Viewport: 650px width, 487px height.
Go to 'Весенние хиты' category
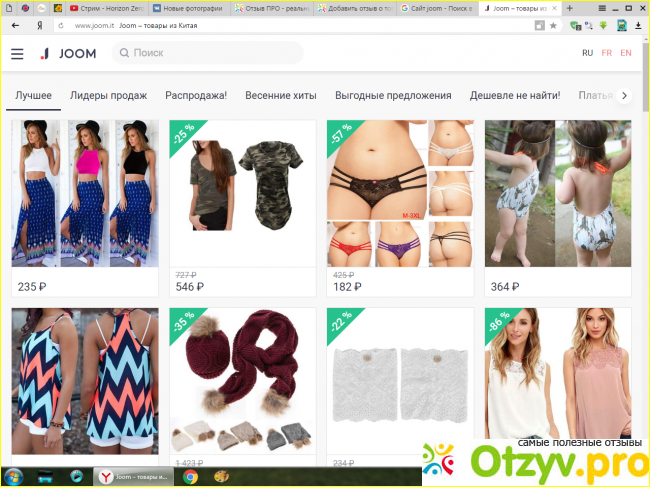coord(280,96)
